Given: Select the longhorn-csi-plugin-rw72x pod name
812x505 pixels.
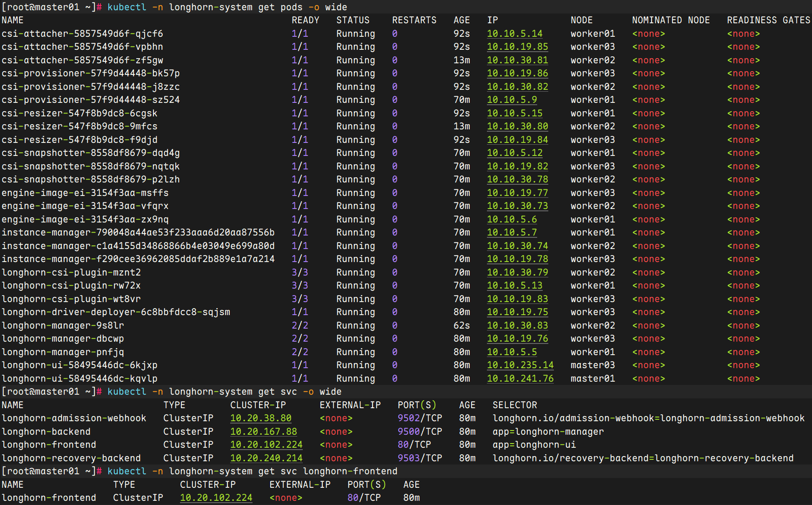Looking at the screenshot, I should (71, 285).
